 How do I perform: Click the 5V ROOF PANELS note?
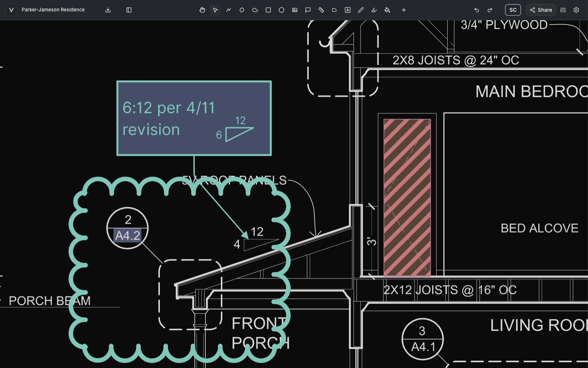pyautogui.click(x=234, y=180)
